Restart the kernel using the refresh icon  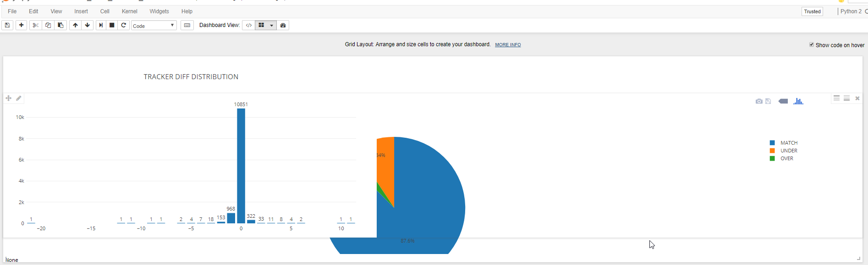124,25
